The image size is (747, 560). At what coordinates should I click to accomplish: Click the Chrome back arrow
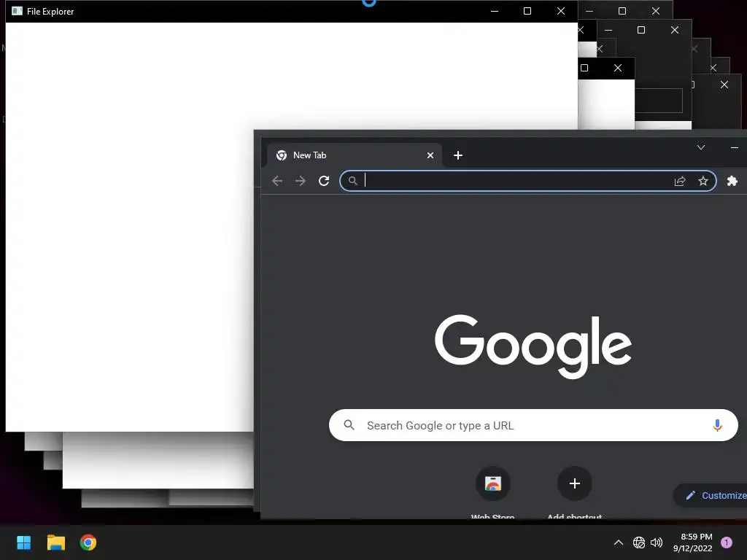point(277,181)
